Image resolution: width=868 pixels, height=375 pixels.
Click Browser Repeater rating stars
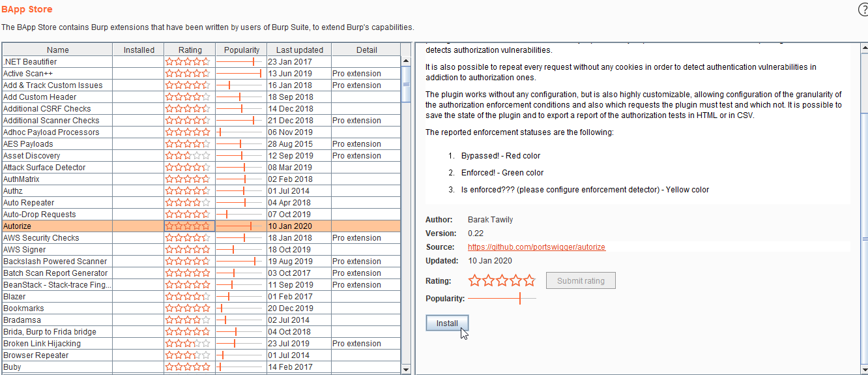[x=188, y=355]
